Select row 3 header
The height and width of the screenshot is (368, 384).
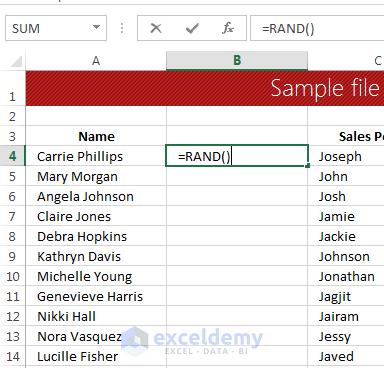click(x=13, y=136)
